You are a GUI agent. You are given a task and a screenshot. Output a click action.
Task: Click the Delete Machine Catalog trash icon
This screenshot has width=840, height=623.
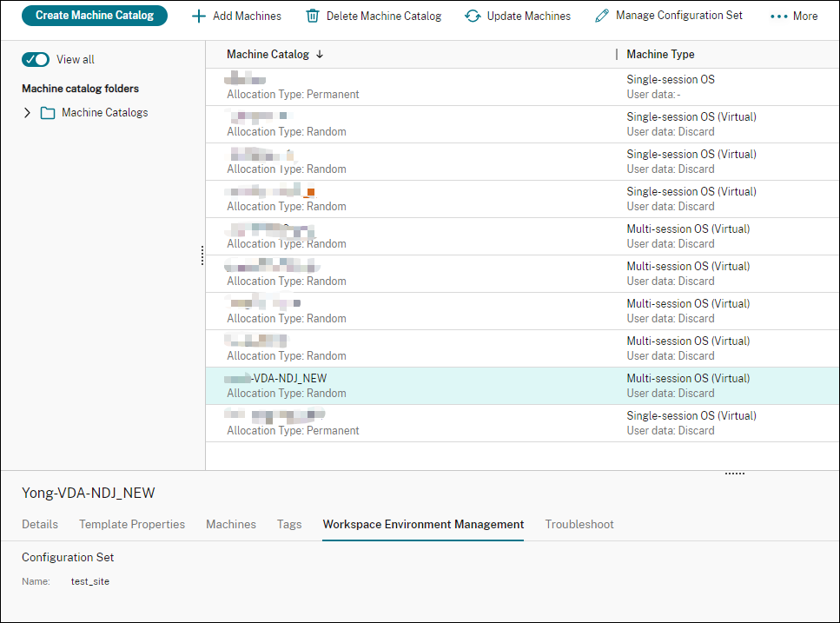(313, 16)
